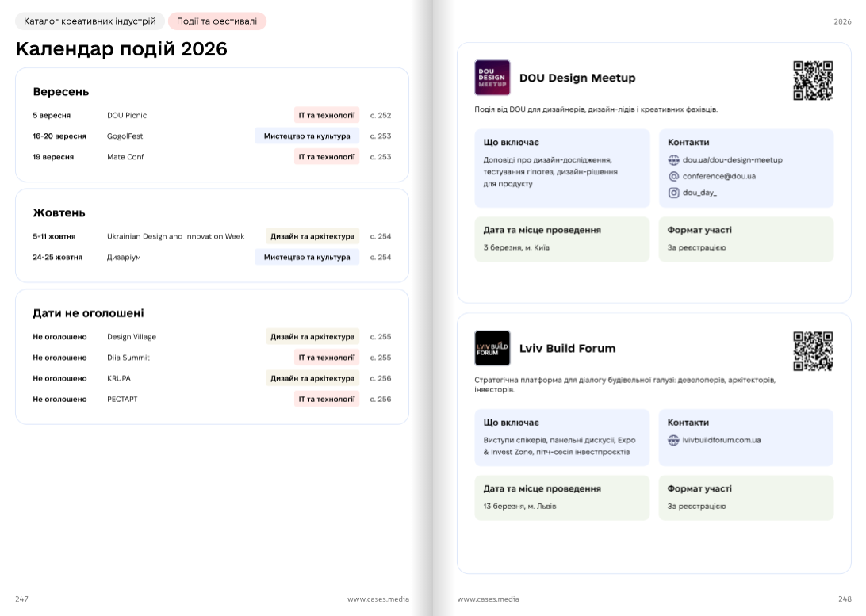Click the 'Жовтень' section heading
Viewport: 866px width, 616px height.
59,213
